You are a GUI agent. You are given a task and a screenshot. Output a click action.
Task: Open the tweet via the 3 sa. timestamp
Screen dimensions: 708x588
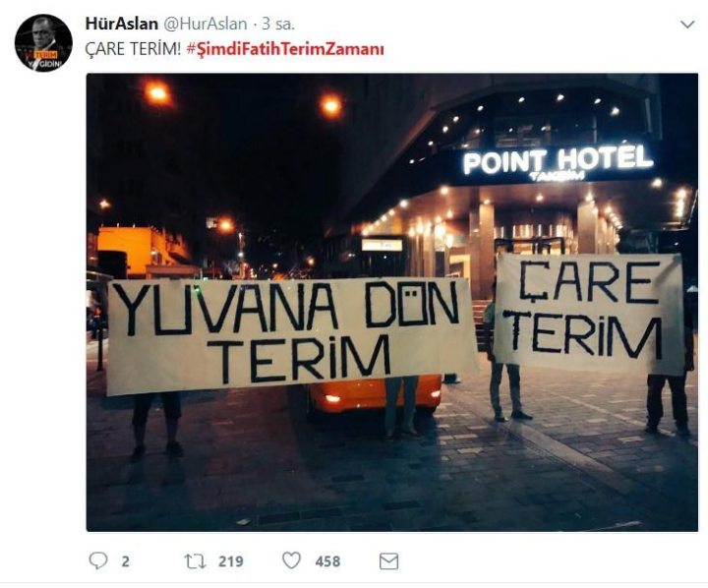coord(278,24)
